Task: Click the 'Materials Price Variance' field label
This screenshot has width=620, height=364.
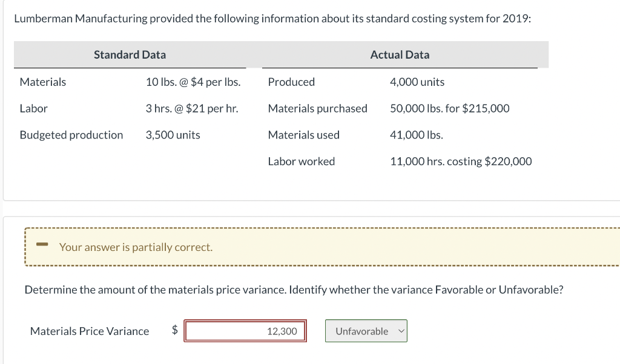Action: [x=90, y=331]
